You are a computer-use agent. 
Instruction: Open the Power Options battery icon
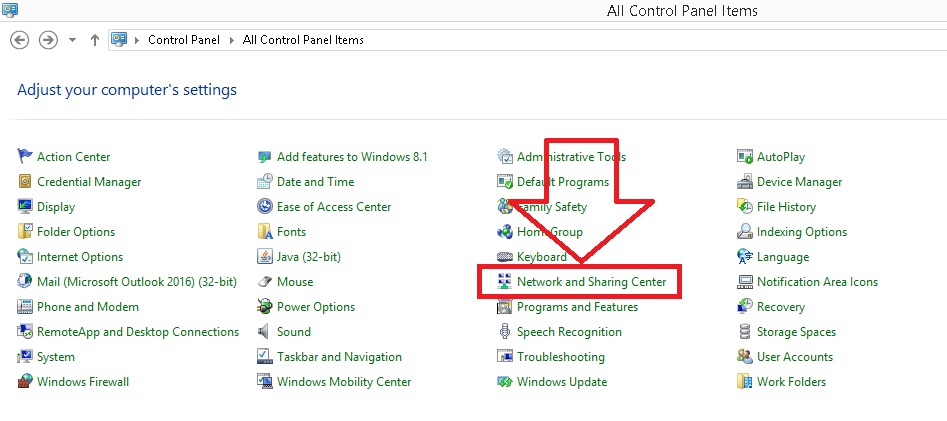(265, 307)
